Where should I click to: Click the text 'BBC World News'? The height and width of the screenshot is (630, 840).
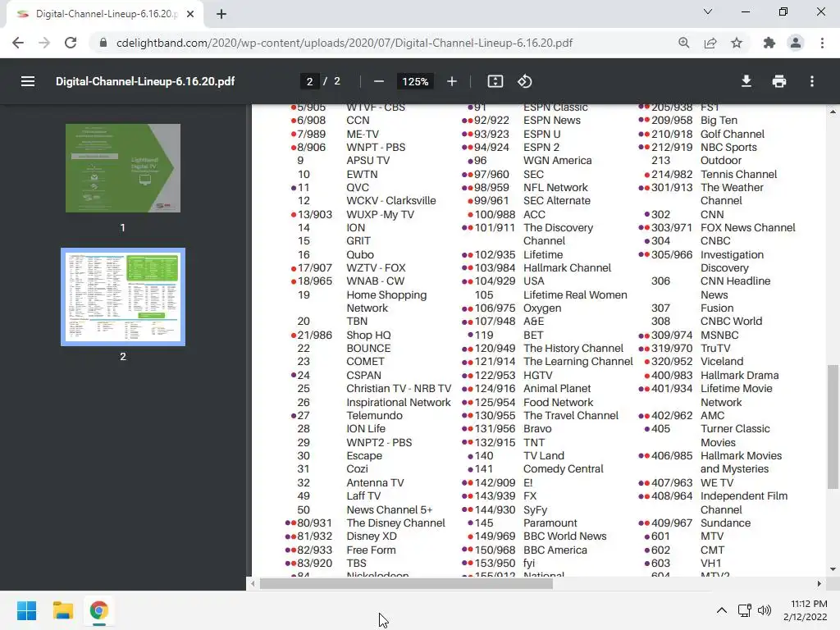click(x=564, y=536)
